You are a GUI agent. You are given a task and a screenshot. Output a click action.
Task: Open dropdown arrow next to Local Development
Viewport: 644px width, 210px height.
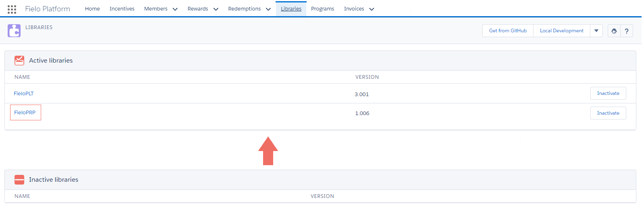click(596, 31)
